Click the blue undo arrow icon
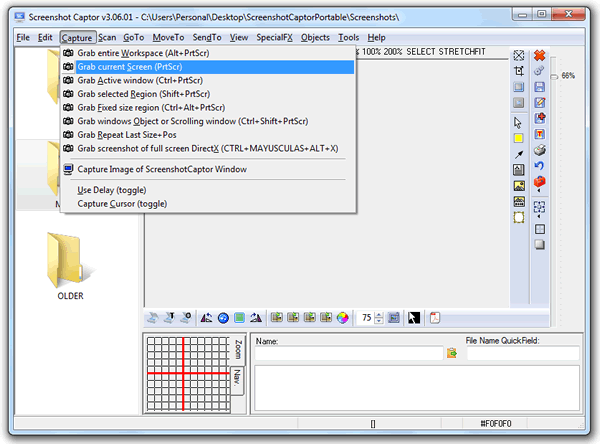 539,165
